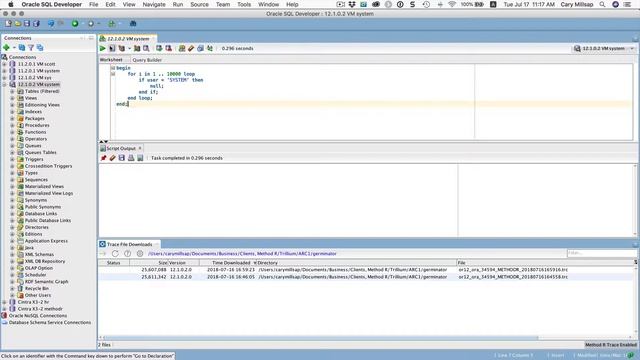Click the Method R Trace Enabled status button
640x360 pixels.
(611, 345)
